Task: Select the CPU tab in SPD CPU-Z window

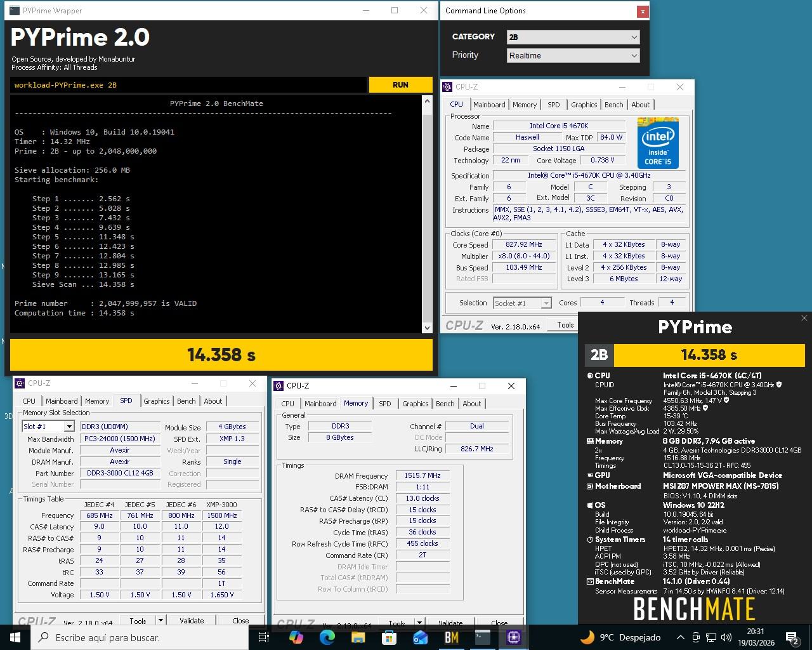Action: coord(29,401)
